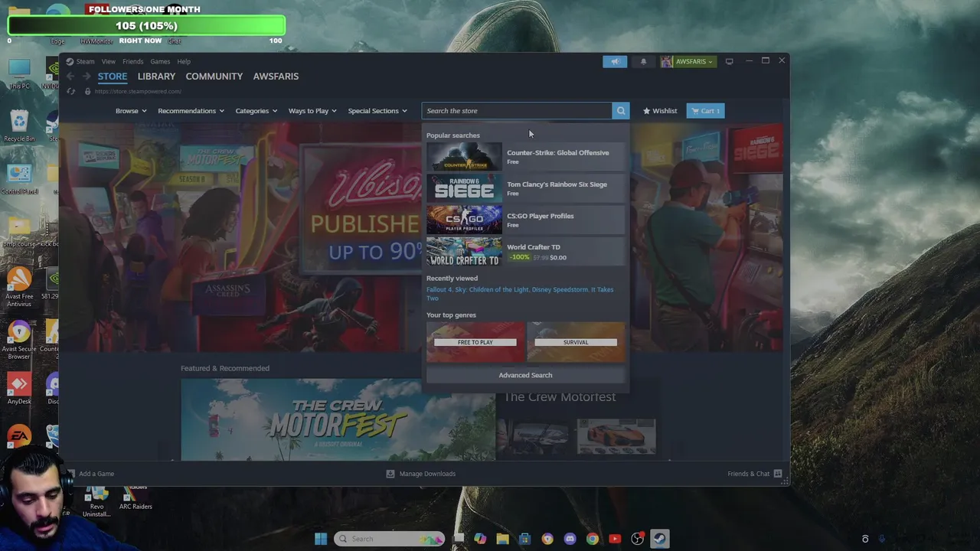Select World Crafter TD search result
980x551 pixels.
coord(525,252)
